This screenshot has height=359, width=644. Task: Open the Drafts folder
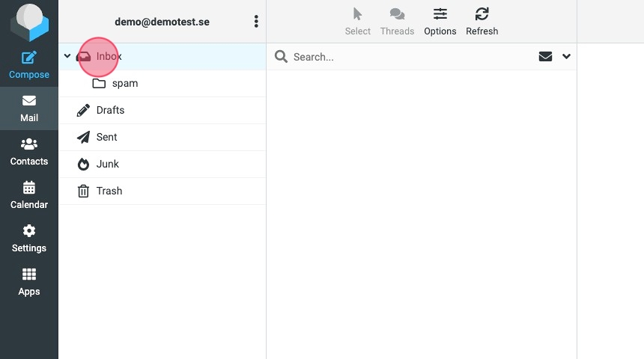click(x=110, y=110)
